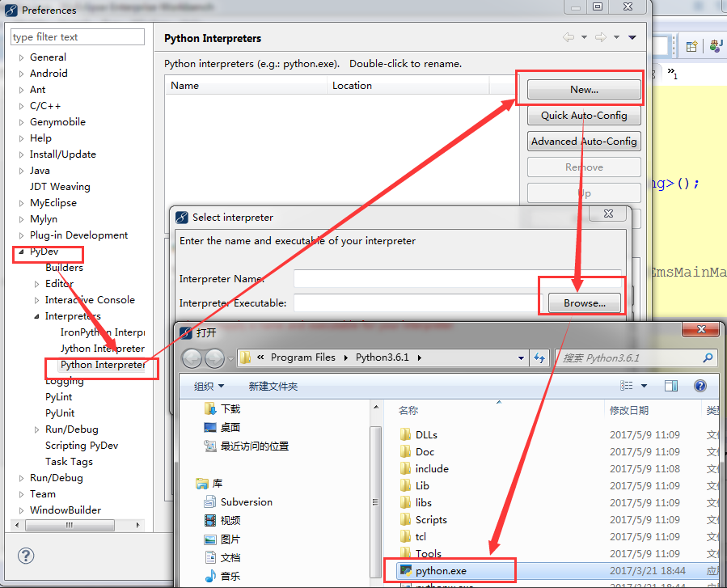Open the 组织 organize menu
The height and width of the screenshot is (588, 727).
click(209, 387)
